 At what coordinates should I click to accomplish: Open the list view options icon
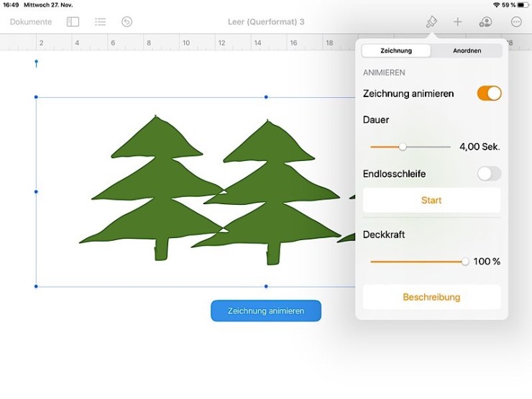100,22
